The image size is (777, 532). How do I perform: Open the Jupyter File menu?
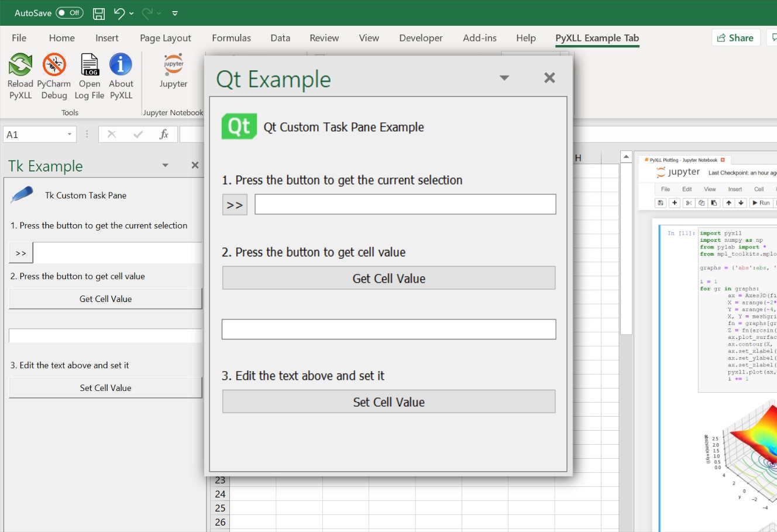pos(665,189)
